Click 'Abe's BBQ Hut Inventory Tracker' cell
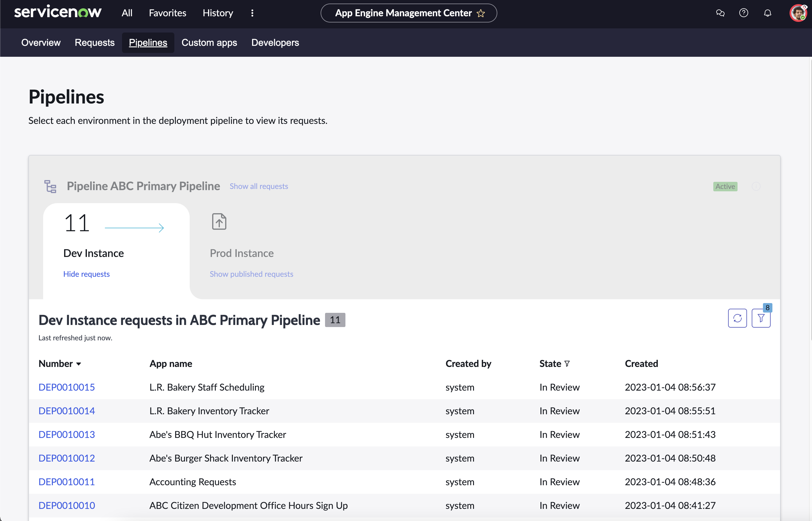This screenshot has height=521, width=812. click(218, 434)
